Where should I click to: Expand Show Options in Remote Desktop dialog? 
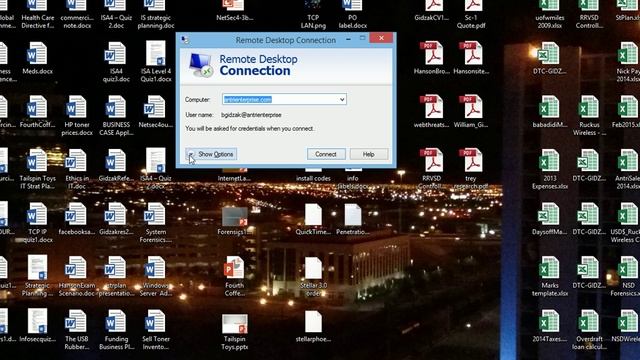point(211,154)
